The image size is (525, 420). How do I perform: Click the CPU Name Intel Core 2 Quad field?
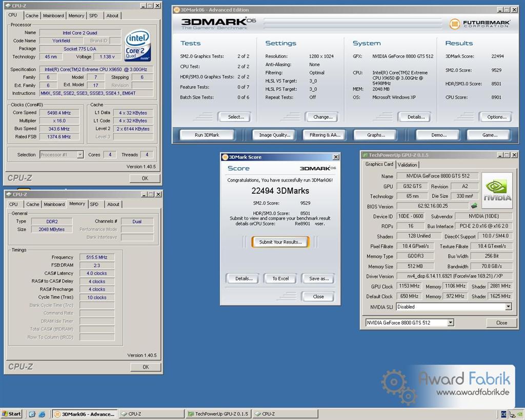[x=80, y=33]
